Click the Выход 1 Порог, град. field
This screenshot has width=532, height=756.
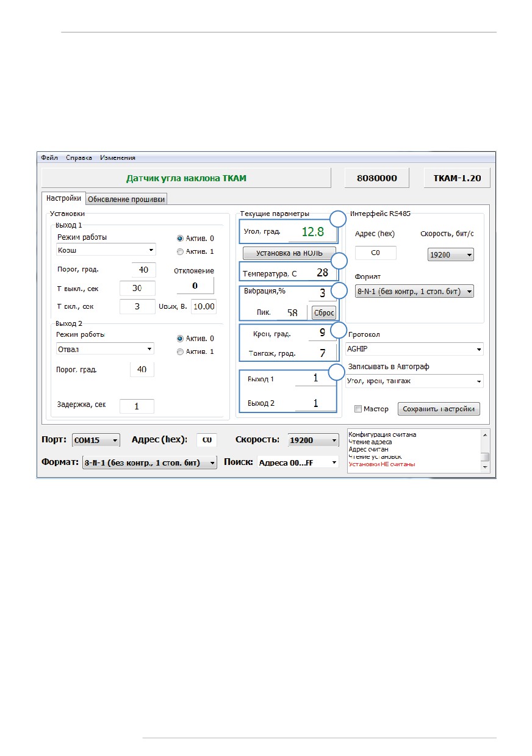pos(144,270)
